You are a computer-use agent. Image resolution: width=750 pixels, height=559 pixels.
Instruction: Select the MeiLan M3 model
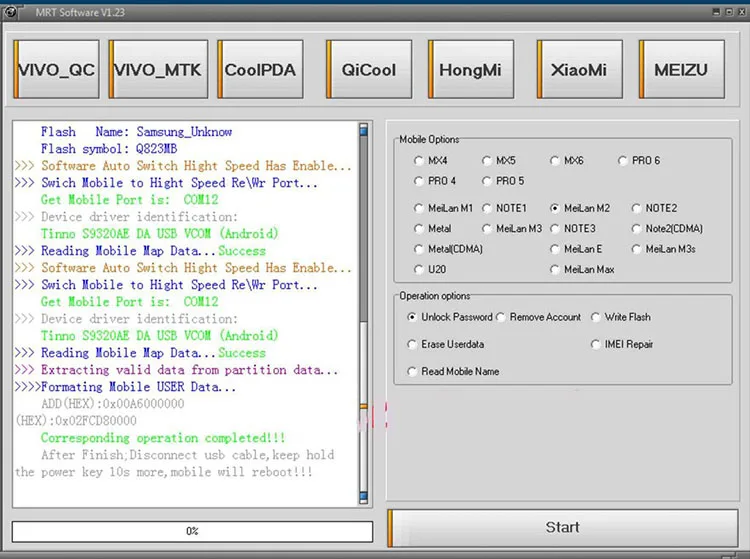tap(512, 229)
